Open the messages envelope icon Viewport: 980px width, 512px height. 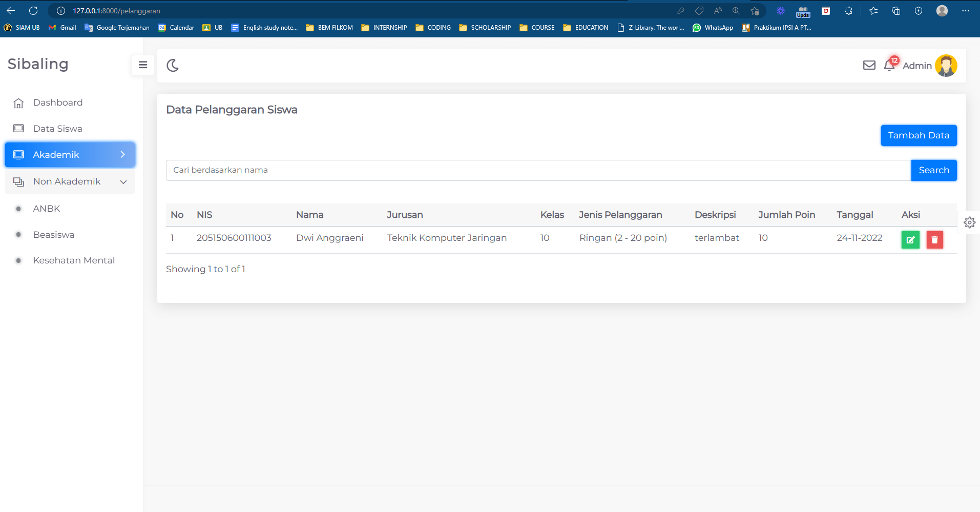869,65
